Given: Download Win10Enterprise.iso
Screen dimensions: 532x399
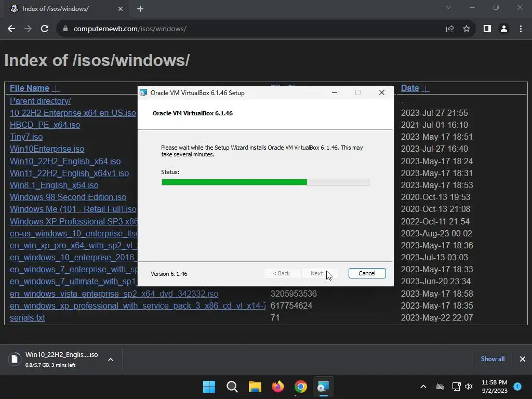Looking at the screenshot, I should (47, 149).
